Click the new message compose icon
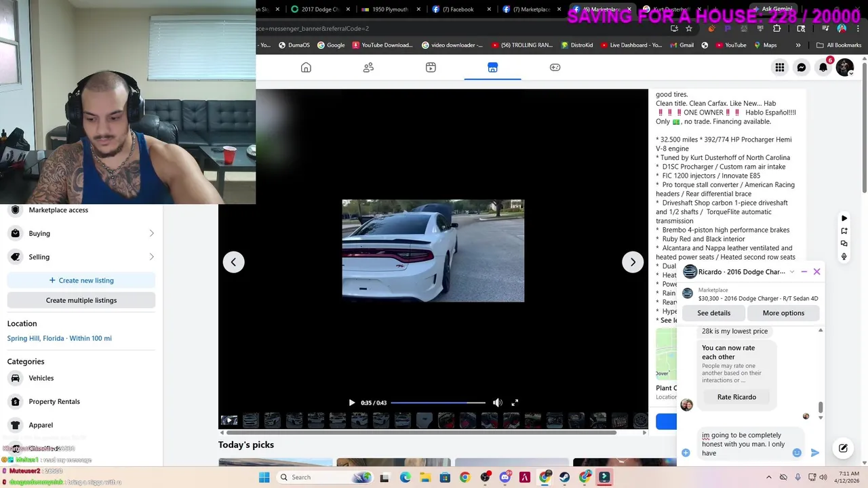Image resolution: width=868 pixels, height=488 pixels. point(843,448)
